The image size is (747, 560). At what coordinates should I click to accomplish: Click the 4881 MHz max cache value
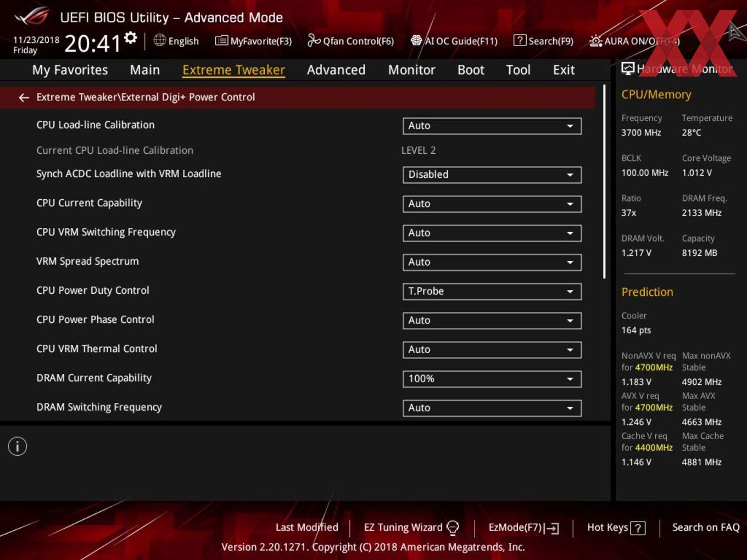[x=701, y=462]
